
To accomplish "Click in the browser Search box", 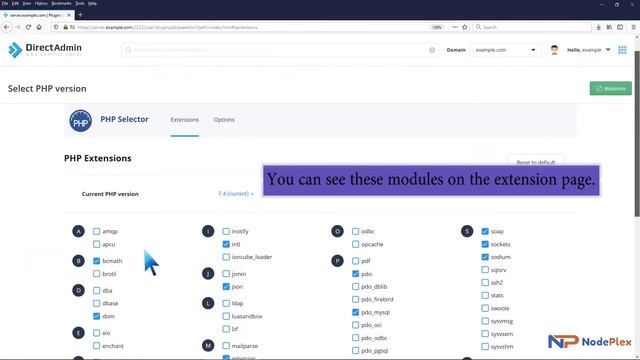I will point(532,27).
